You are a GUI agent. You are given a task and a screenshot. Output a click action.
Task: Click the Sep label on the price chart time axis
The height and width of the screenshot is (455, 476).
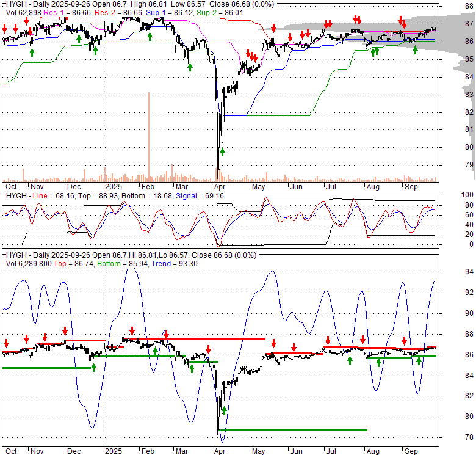(x=411, y=187)
